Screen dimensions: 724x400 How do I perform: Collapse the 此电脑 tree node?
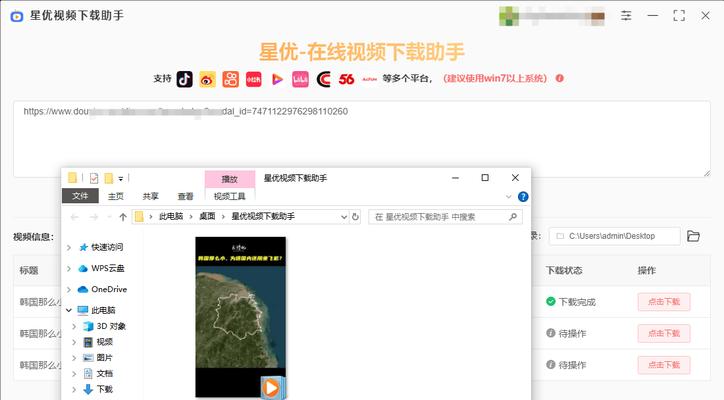point(69,310)
